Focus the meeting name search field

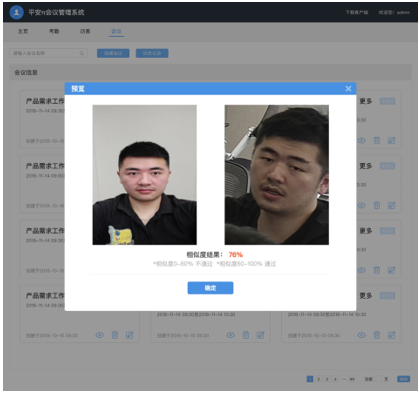(48, 53)
